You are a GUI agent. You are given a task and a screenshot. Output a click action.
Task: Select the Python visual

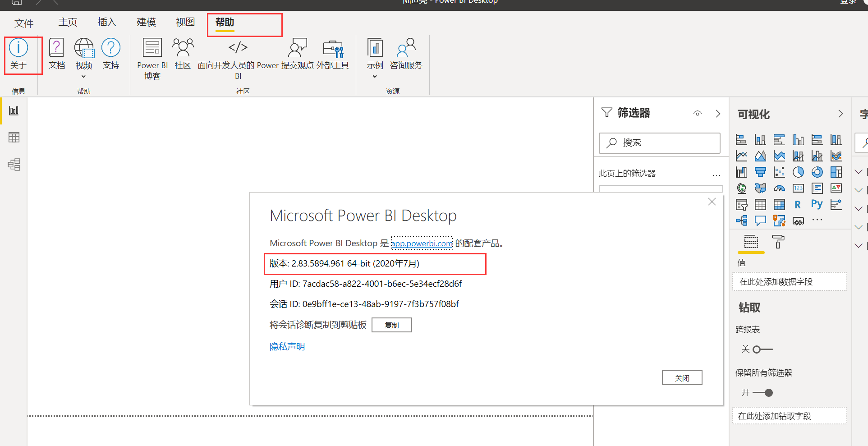pyautogui.click(x=817, y=204)
